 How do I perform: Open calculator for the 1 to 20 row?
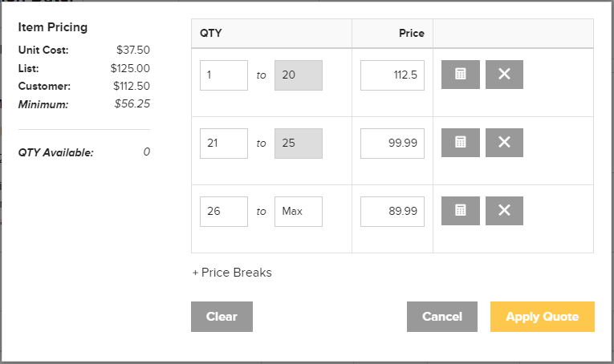[460, 75]
